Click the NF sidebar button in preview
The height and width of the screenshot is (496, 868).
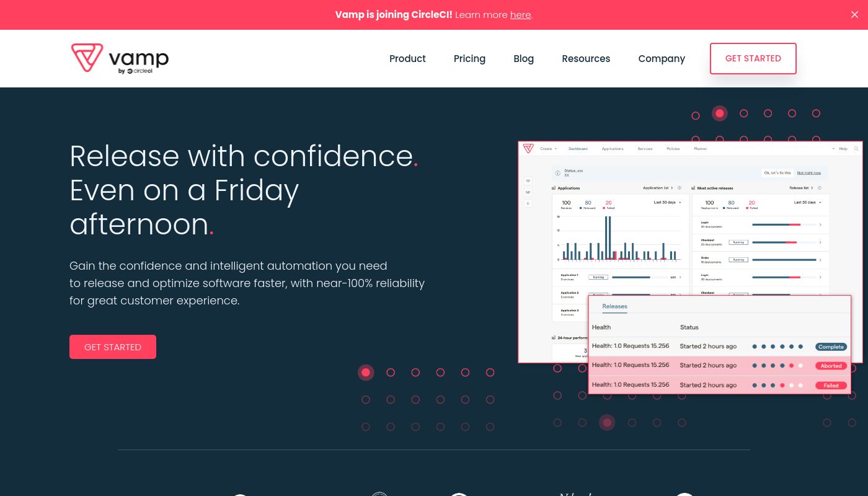pos(528,192)
